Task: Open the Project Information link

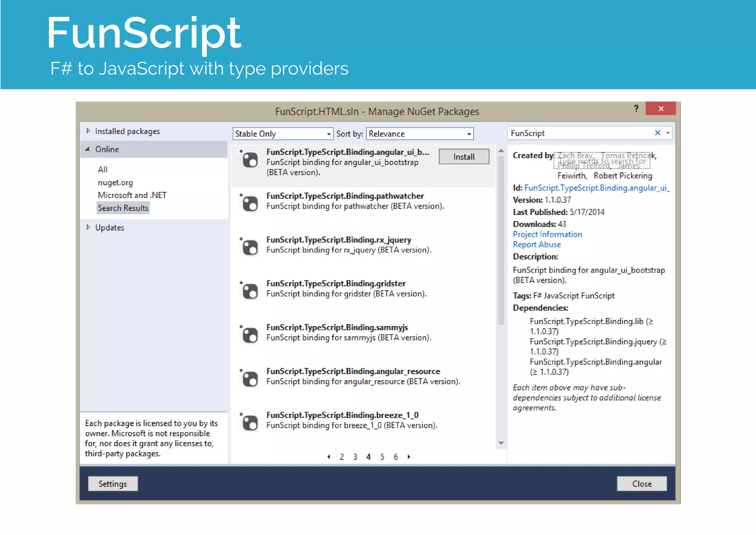Action: (x=547, y=234)
